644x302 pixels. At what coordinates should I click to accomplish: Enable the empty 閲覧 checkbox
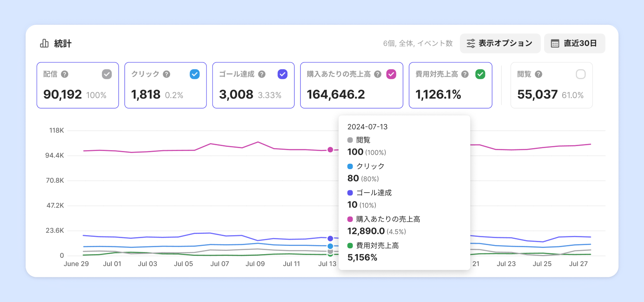(581, 74)
